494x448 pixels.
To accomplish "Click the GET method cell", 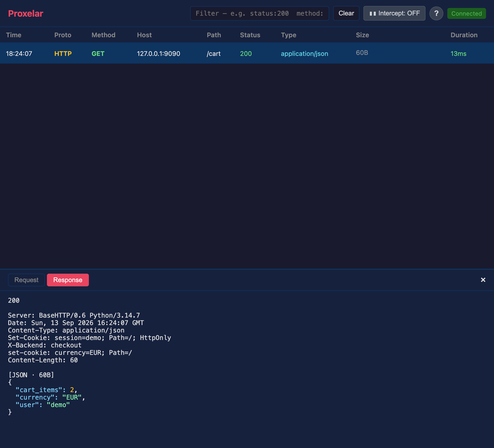I will coord(98,54).
